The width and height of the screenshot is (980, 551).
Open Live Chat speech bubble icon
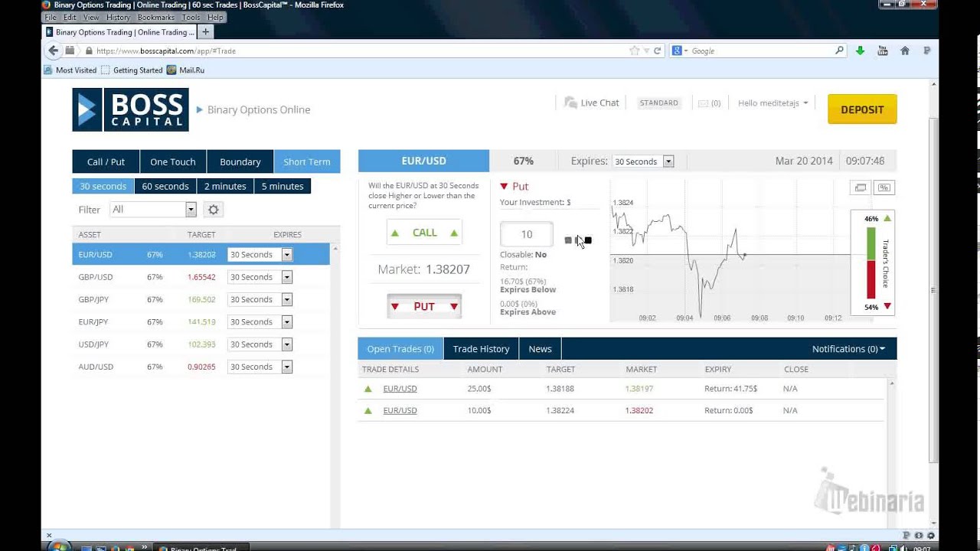(570, 103)
